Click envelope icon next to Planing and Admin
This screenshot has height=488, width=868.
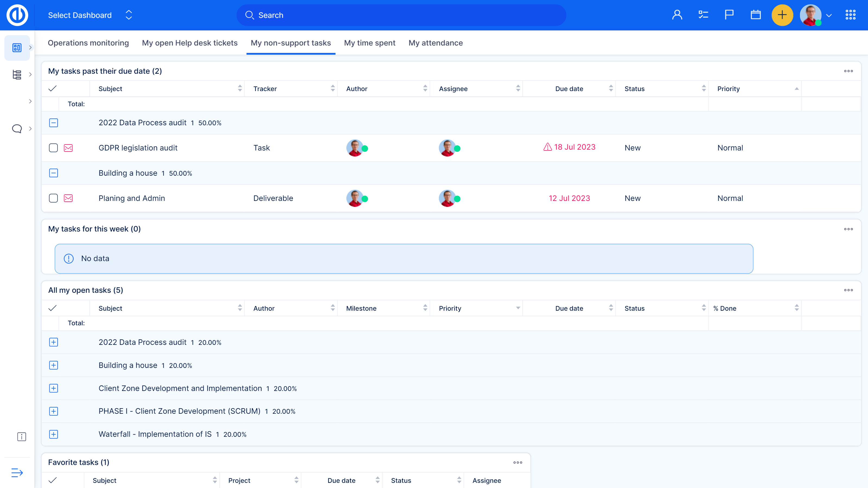[x=68, y=198]
